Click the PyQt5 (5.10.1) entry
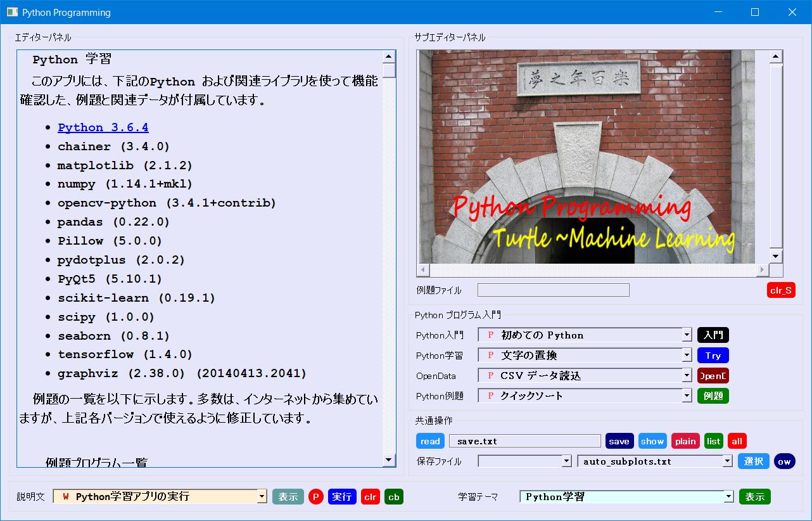Image resolution: width=812 pixels, height=521 pixels. point(110,280)
